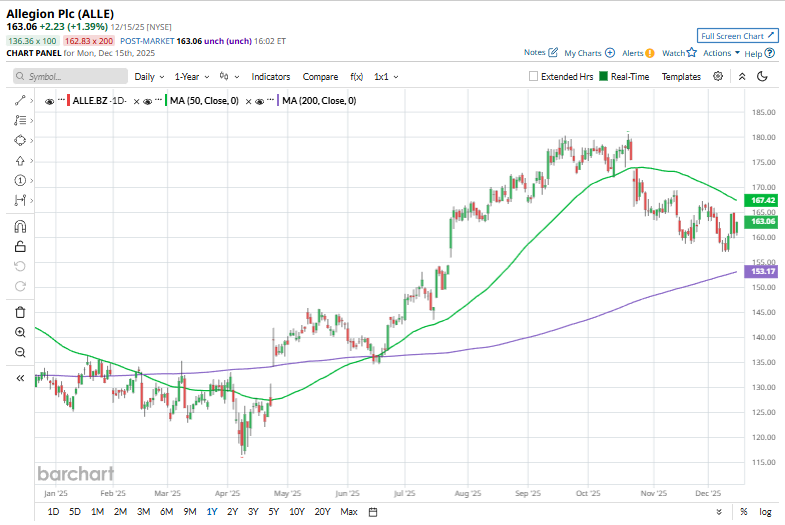
Task: Expand the 1-Year period dropdown
Action: coord(192,77)
